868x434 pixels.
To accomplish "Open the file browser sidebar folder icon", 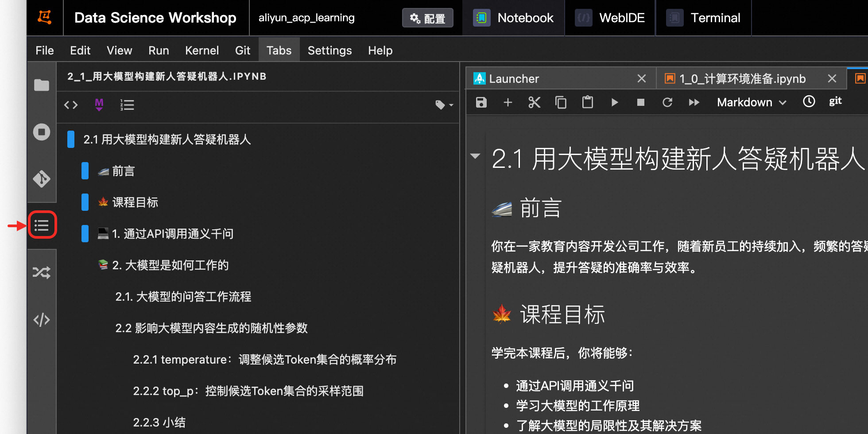I will (x=42, y=85).
